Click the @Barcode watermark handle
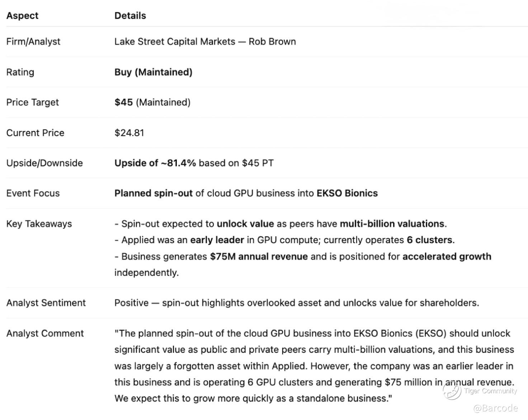This screenshot has width=528, height=420. [495, 408]
